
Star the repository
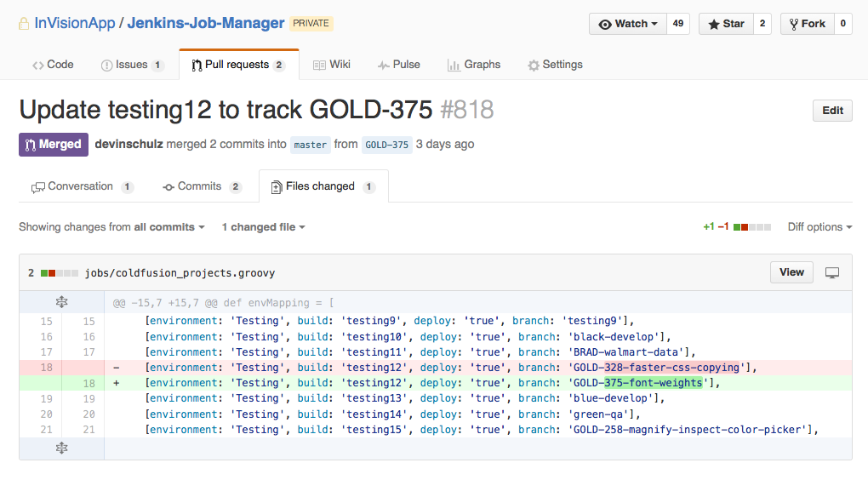tap(726, 24)
